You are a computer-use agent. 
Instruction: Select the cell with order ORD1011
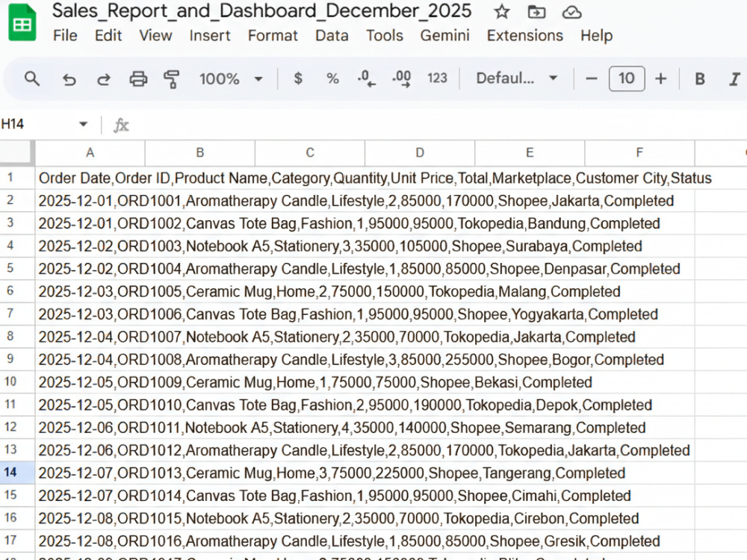point(90,428)
